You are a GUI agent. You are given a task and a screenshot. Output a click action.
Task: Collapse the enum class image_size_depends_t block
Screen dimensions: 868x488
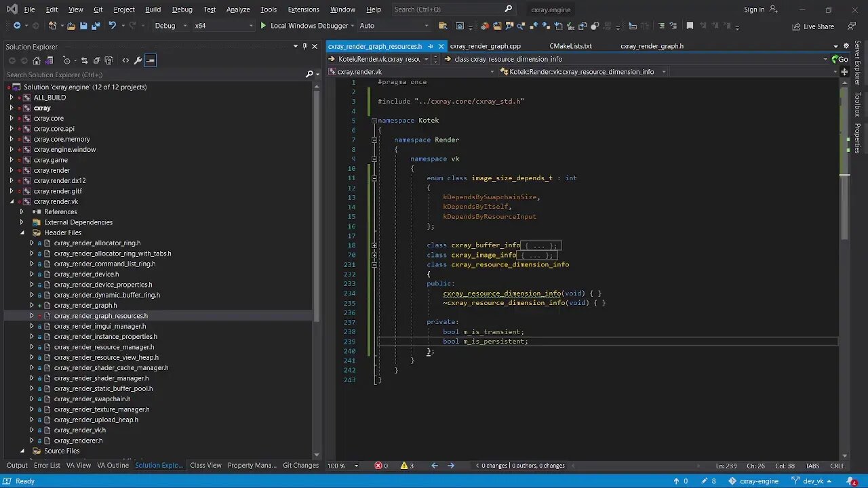(374, 178)
